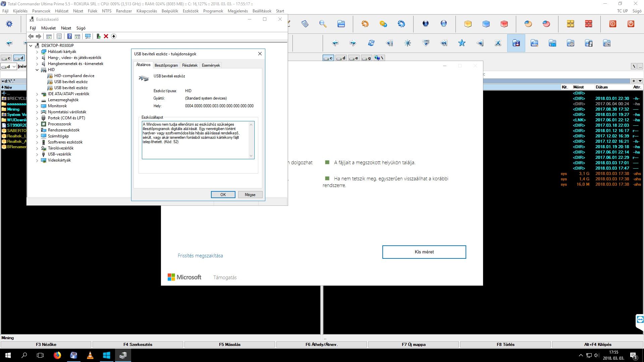
Task: Open VLC from the taskbar
Action: point(90,355)
